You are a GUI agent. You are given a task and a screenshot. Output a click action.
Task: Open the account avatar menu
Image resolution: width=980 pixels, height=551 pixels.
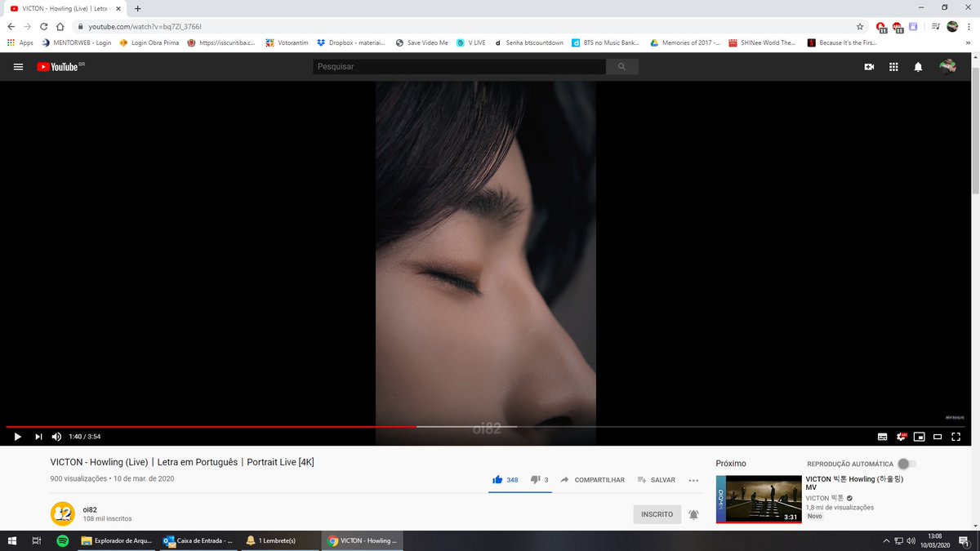[947, 67]
